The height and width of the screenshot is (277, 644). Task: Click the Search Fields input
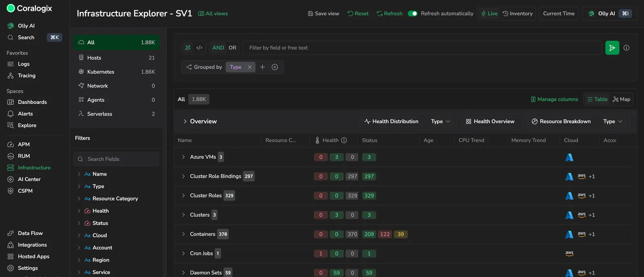click(x=116, y=159)
